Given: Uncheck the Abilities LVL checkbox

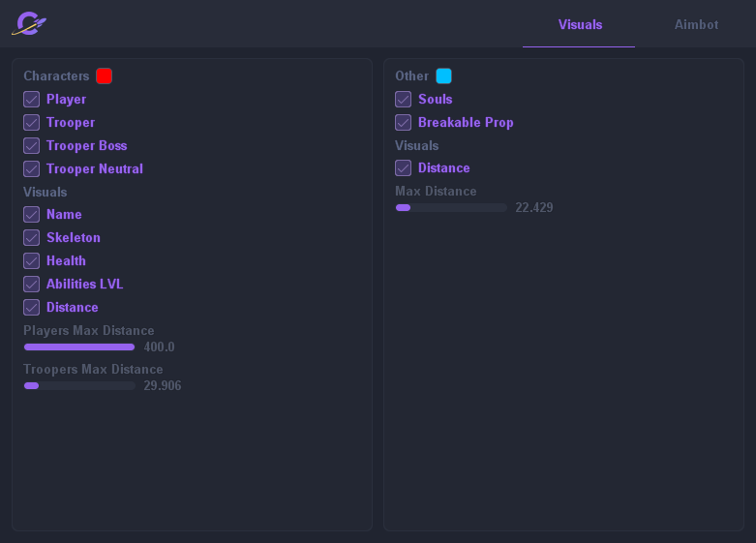Looking at the screenshot, I should click(x=32, y=285).
